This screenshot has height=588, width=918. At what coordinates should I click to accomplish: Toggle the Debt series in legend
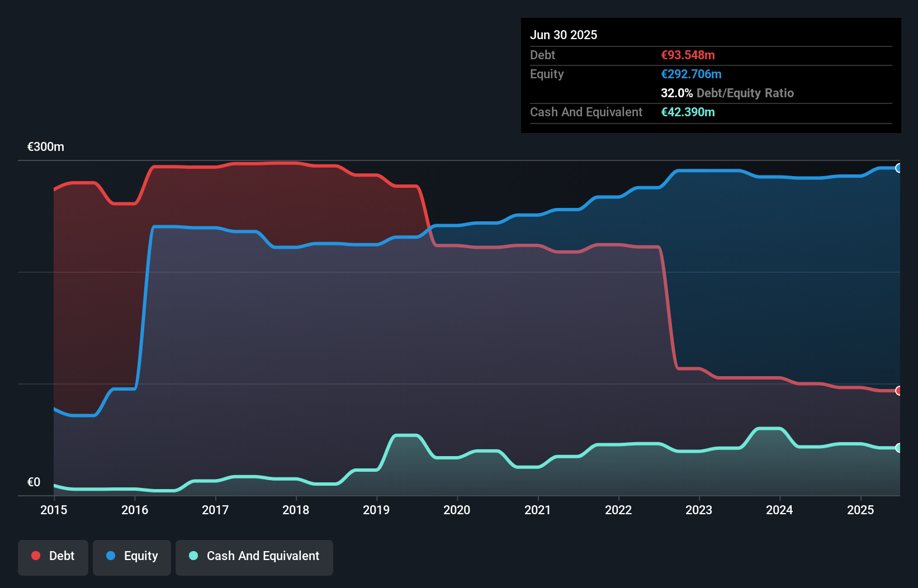pos(53,557)
